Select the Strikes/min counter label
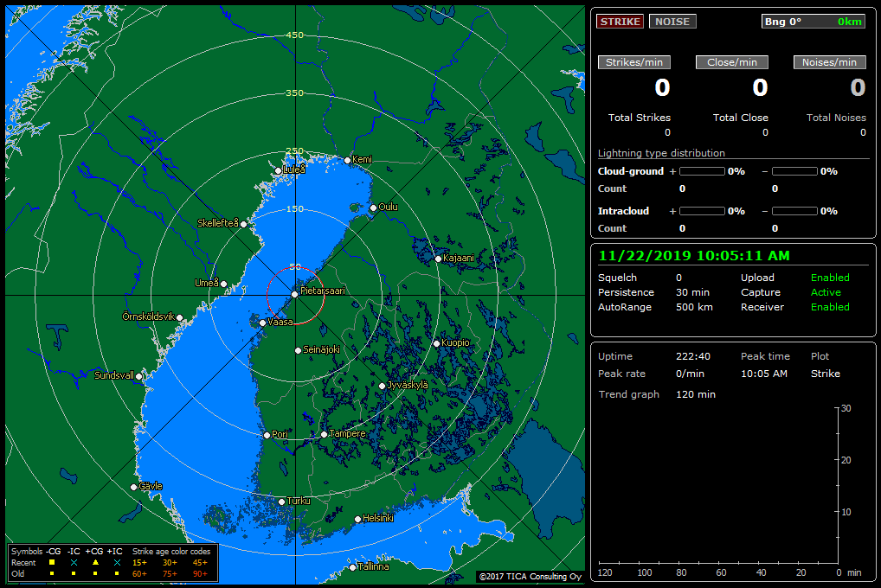Viewport: 881px width, 588px height. click(x=634, y=62)
